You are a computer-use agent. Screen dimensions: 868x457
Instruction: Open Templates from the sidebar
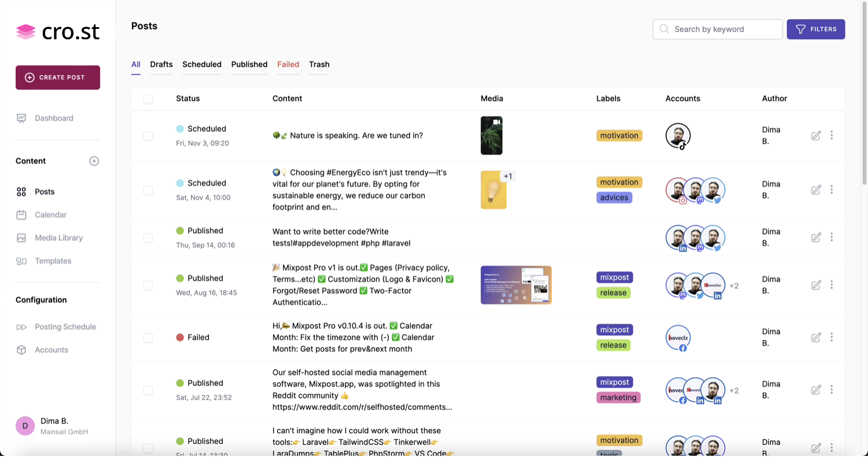pos(53,261)
